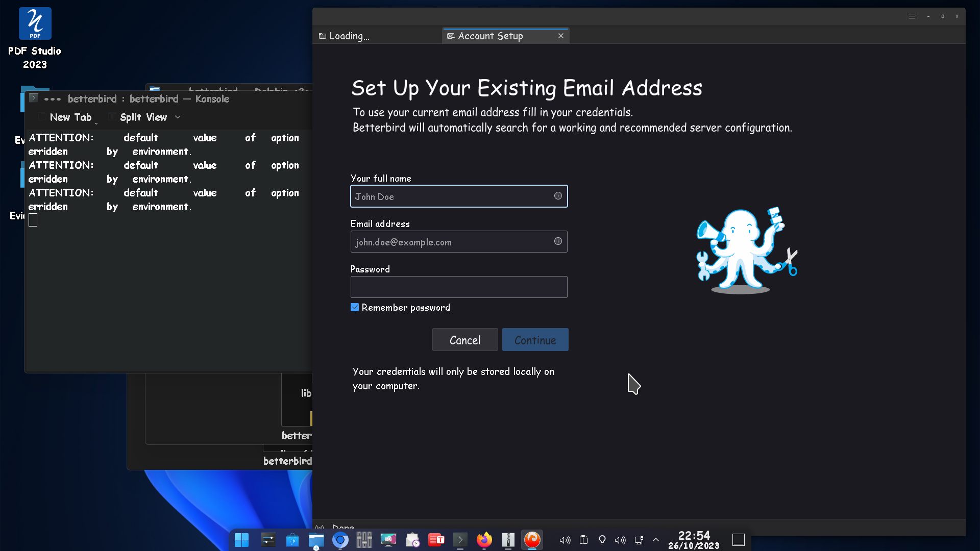Image resolution: width=980 pixels, height=551 pixels.
Task: Open the display configuration tray icon
Action: pyautogui.click(x=639, y=540)
